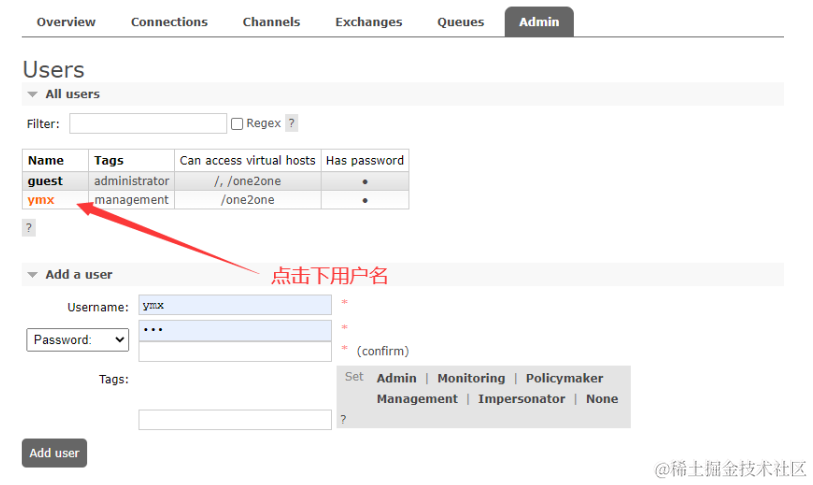Click the Filter input field
Viewport: 813px width, 485px height.
148,123
